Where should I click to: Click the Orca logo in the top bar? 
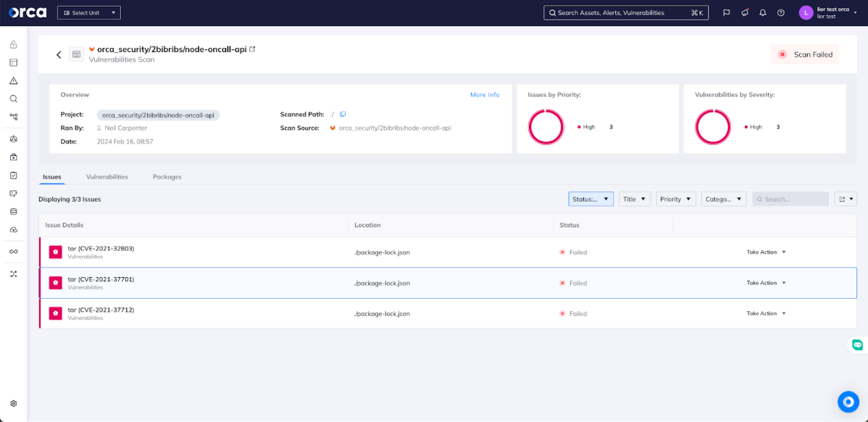click(x=28, y=12)
